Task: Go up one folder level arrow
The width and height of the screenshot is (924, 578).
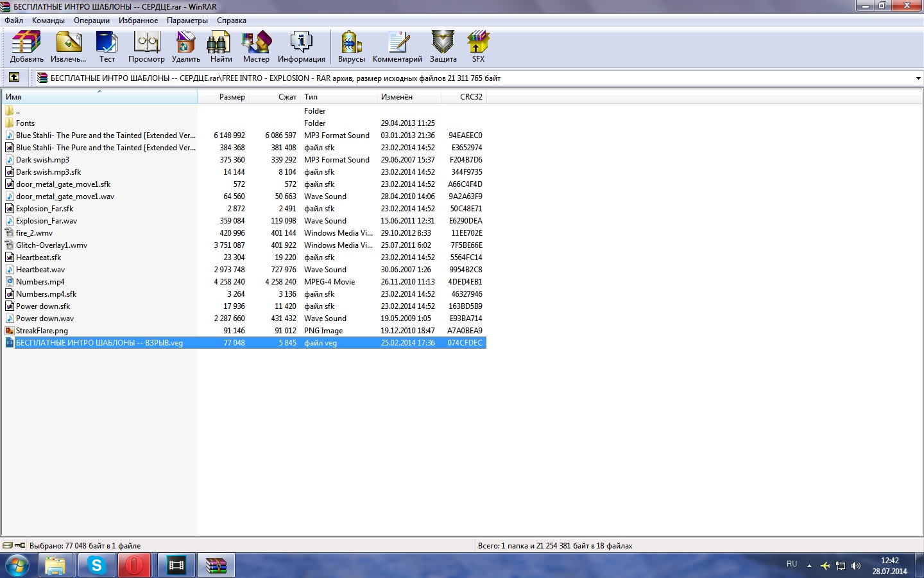Action: [13, 78]
